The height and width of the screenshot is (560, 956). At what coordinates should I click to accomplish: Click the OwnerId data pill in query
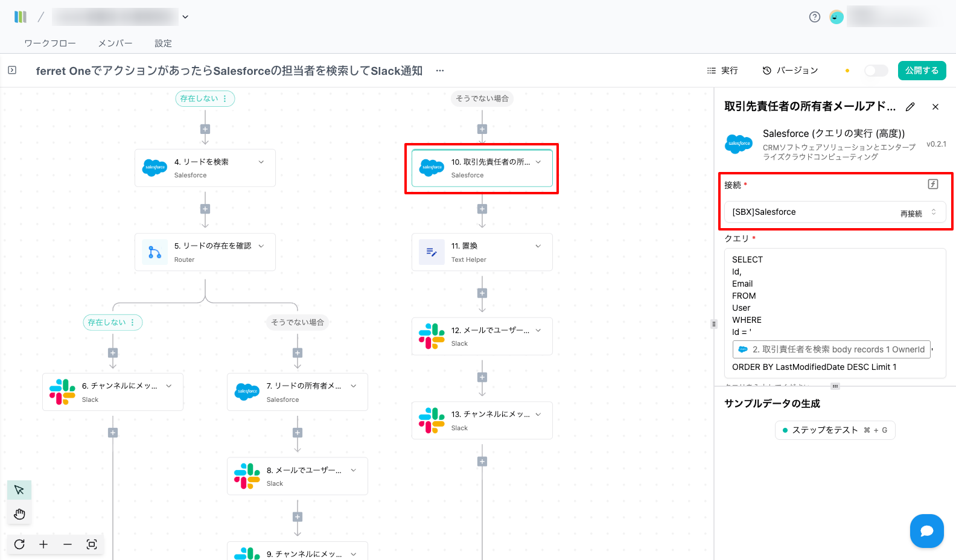(832, 349)
